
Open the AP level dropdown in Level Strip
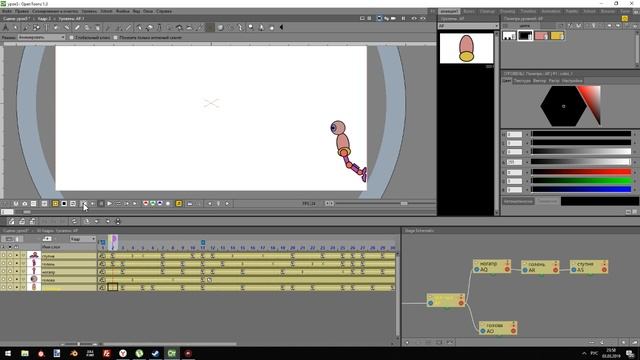click(x=468, y=26)
